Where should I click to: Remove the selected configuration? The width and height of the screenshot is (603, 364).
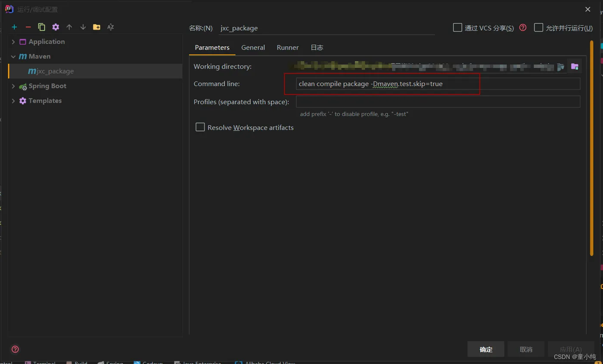click(28, 27)
